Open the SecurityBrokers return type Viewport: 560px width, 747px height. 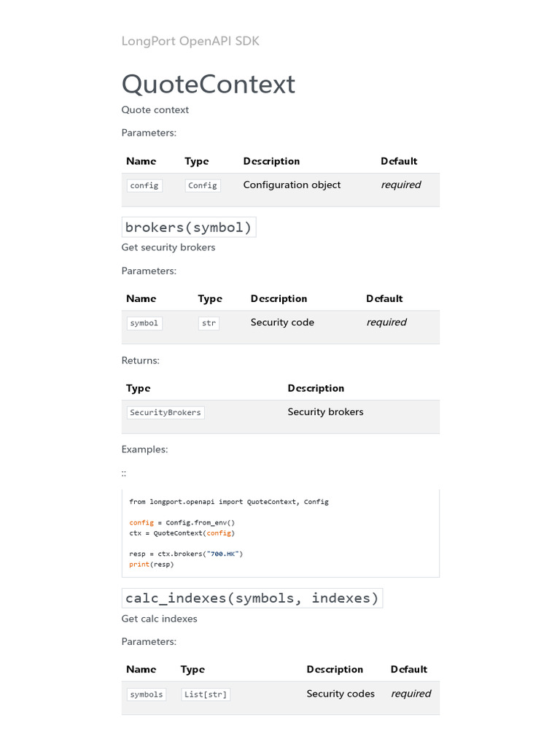click(166, 412)
